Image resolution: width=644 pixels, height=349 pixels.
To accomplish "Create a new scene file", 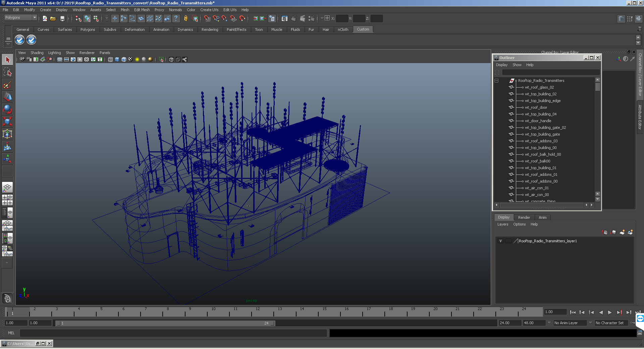I will 45,18.
